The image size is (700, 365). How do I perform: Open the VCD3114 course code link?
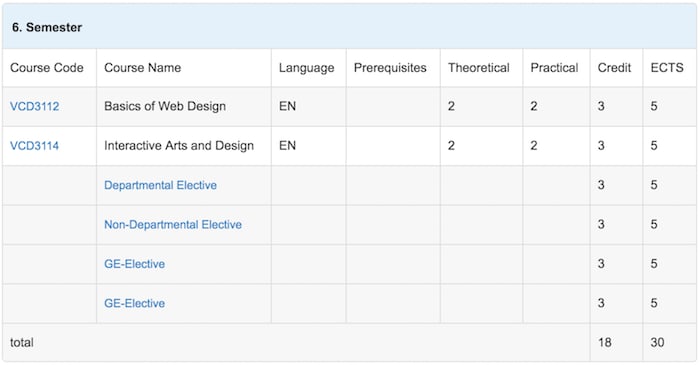tap(34, 145)
